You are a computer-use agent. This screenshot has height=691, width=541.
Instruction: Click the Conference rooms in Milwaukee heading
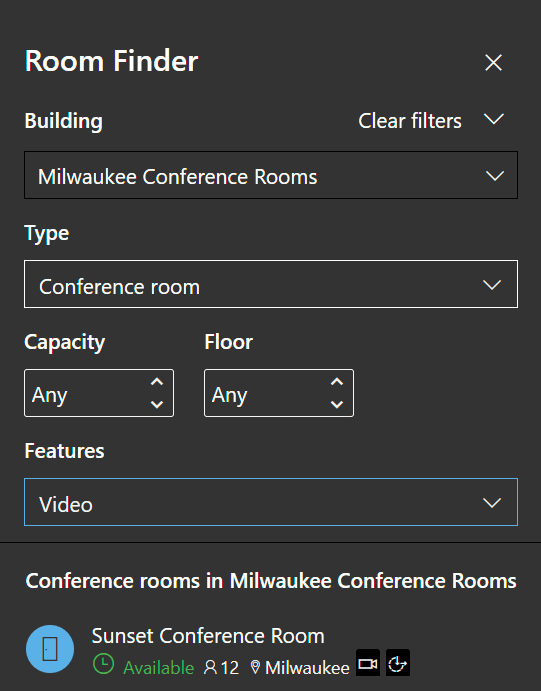pos(271,581)
